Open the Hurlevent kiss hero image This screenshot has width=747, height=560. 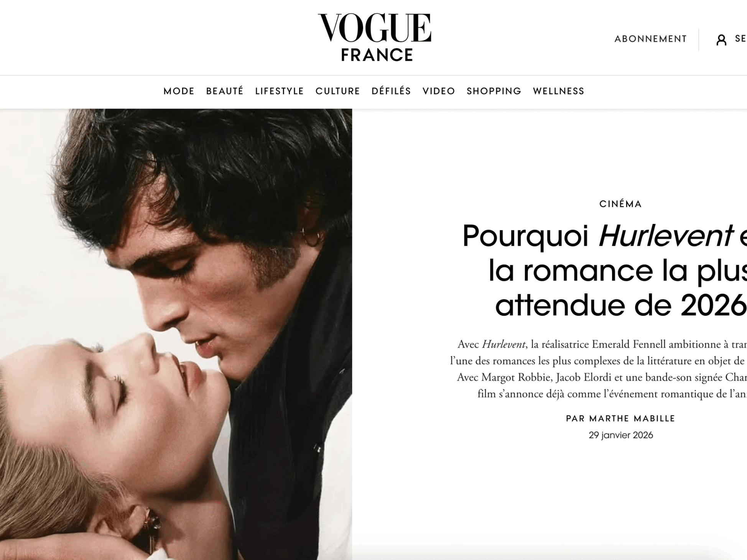coord(176,334)
